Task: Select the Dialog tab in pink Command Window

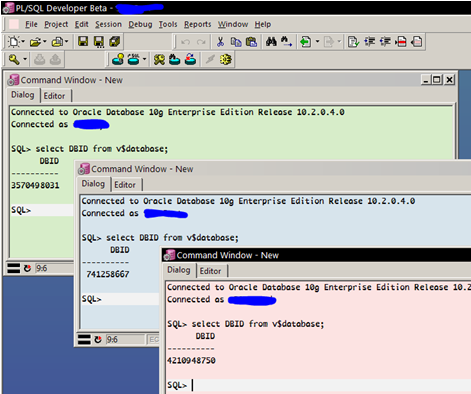Action: [179, 270]
